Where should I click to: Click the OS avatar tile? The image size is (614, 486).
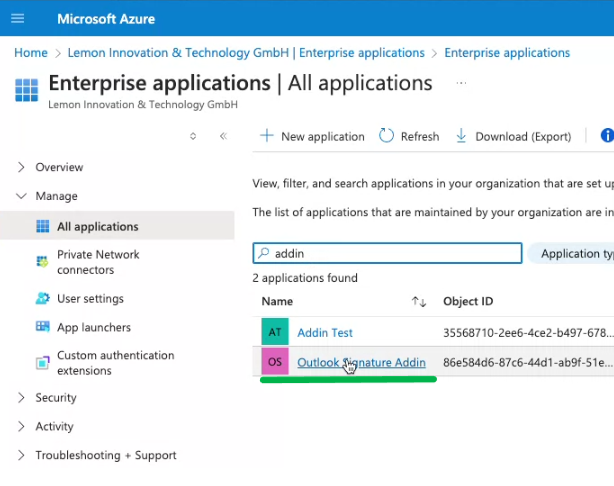[x=275, y=361]
